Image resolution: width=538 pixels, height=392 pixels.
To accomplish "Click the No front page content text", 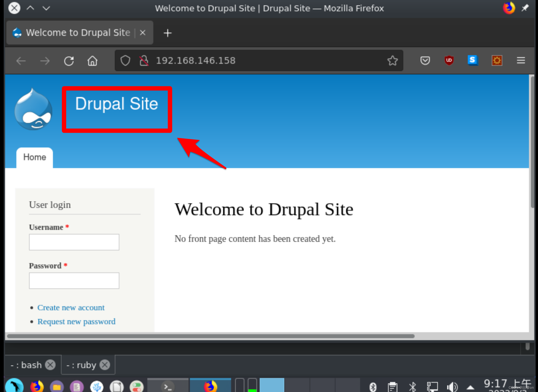I will pos(255,239).
